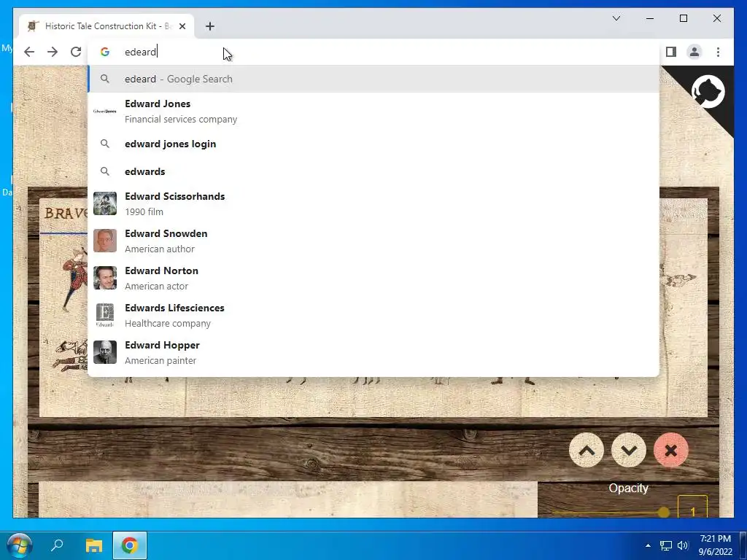Open the clock showing 7:21 PM
747x560 pixels.
[x=715, y=545]
